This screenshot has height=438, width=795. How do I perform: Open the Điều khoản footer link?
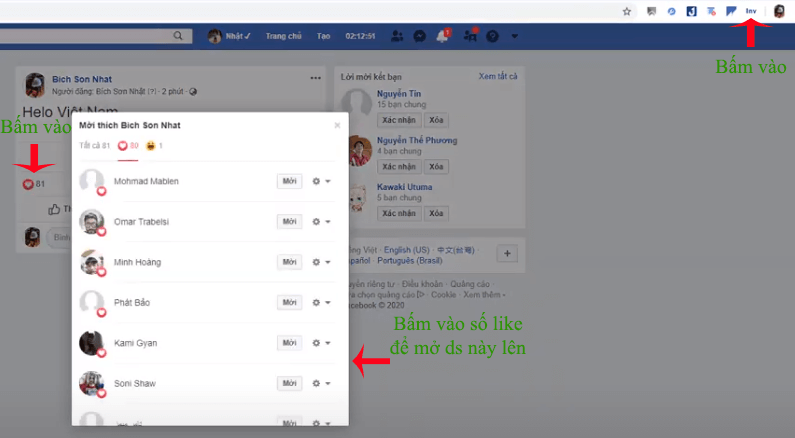coord(422,284)
